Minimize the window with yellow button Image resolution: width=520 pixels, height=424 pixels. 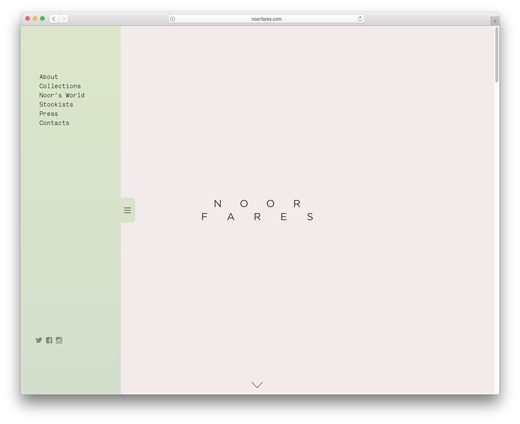35,19
